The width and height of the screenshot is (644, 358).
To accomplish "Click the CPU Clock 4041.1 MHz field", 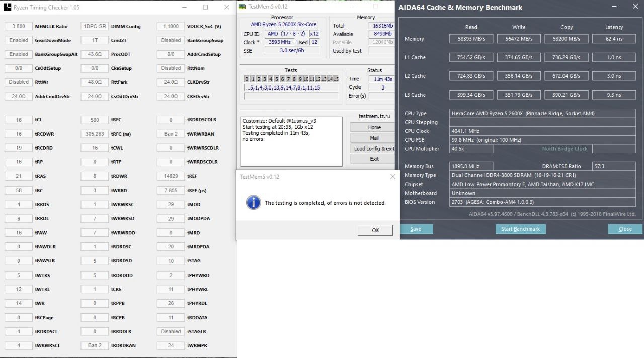I will pyautogui.click(x=542, y=131).
